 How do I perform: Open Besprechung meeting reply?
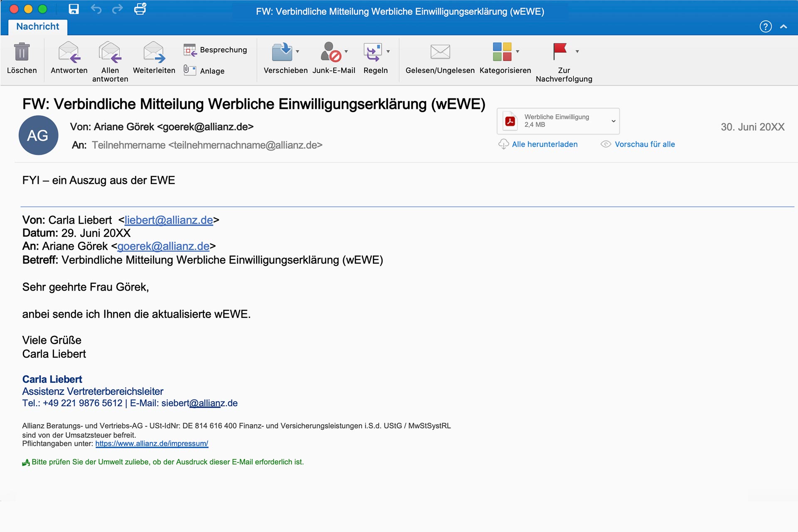[x=215, y=50]
